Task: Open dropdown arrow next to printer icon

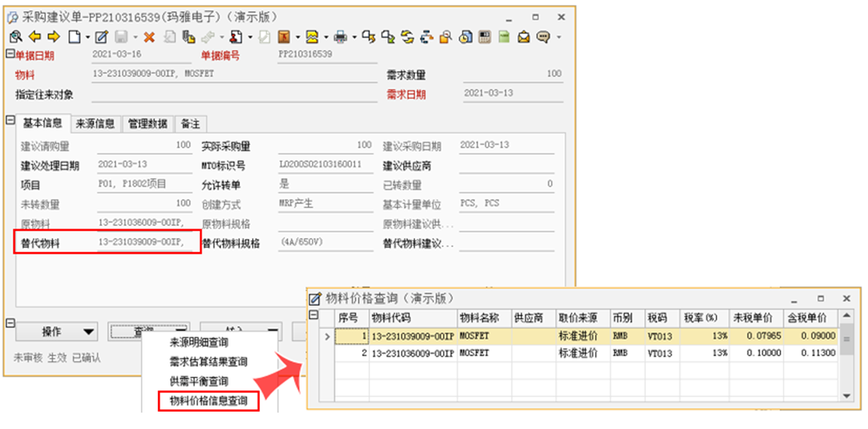Action: click(354, 37)
